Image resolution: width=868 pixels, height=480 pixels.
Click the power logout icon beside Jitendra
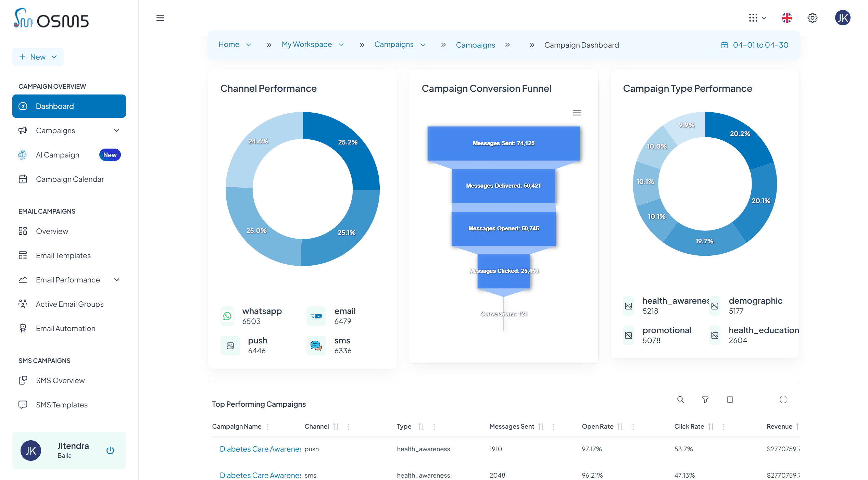coord(110,450)
